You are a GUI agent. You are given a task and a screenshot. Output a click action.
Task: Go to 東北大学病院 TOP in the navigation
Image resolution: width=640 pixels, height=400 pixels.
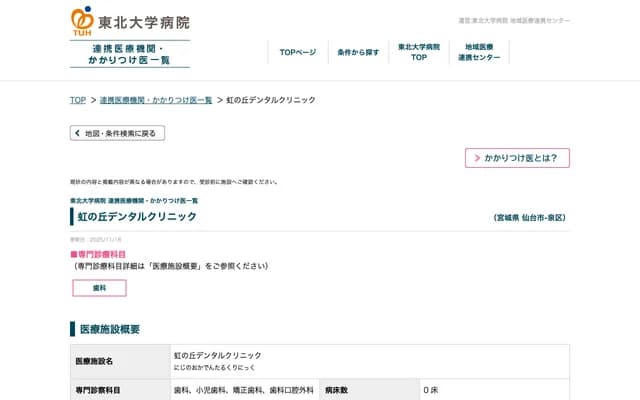click(x=418, y=52)
